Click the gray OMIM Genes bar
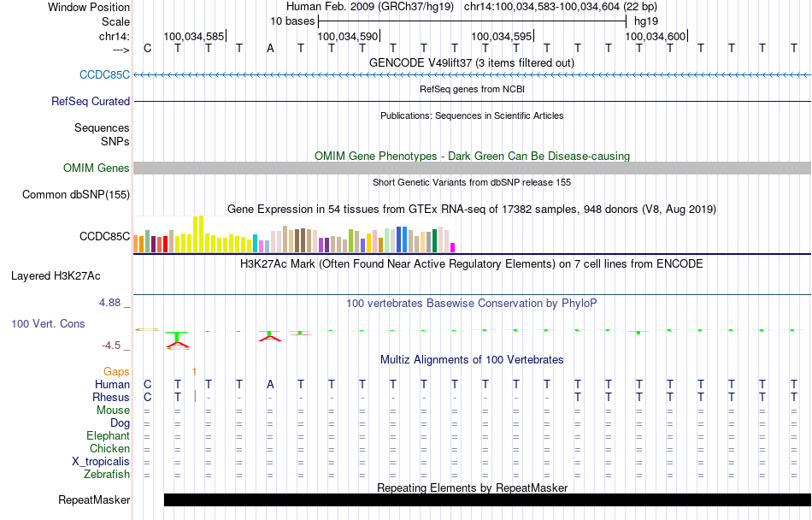The width and height of the screenshot is (812, 520). 473,168
